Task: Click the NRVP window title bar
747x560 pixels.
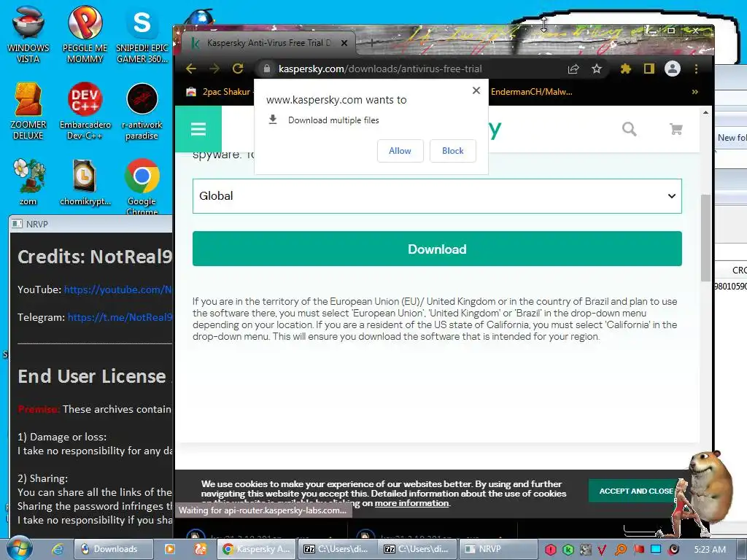Action: click(91, 224)
